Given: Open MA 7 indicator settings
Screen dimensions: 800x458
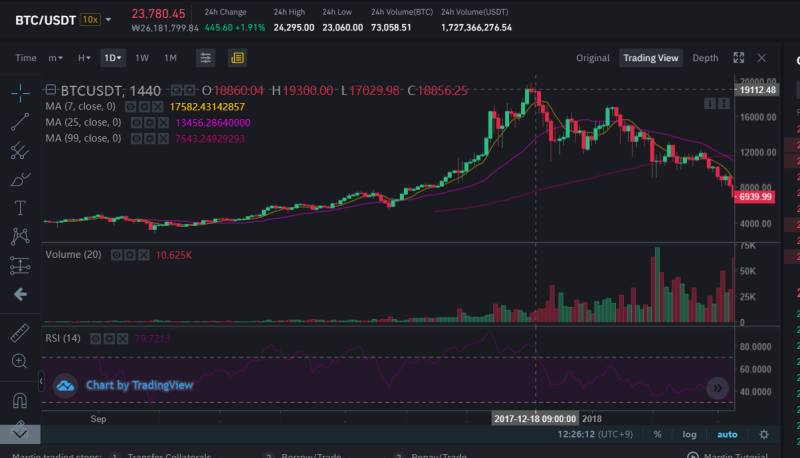Looking at the screenshot, I should [x=144, y=107].
